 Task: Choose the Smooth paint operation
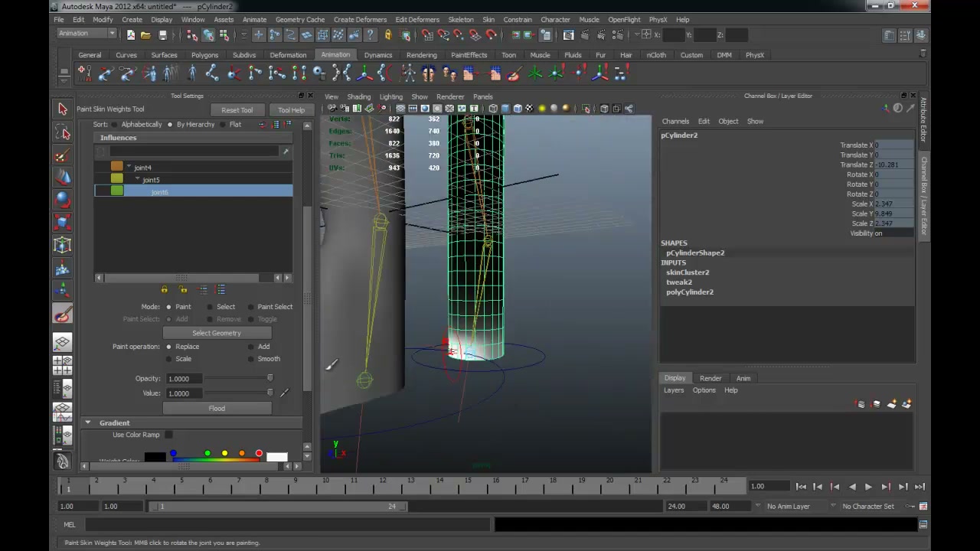[x=250, y=359]
